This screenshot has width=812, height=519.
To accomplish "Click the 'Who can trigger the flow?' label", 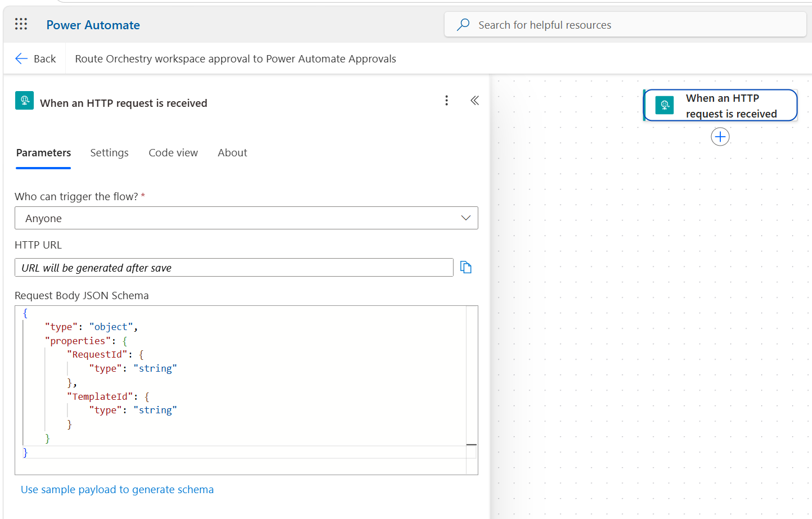I will 77,197.
